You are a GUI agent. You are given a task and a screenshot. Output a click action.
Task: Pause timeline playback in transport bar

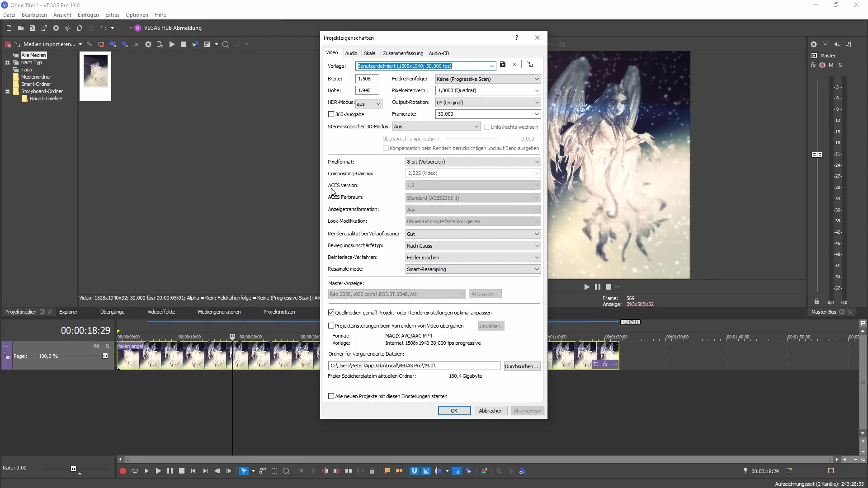coord(170,471)
